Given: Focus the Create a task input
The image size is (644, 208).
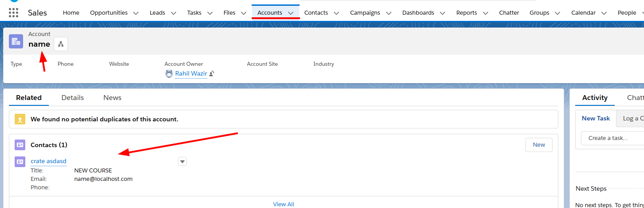Looking at the screenshot, I should (612, 138).
